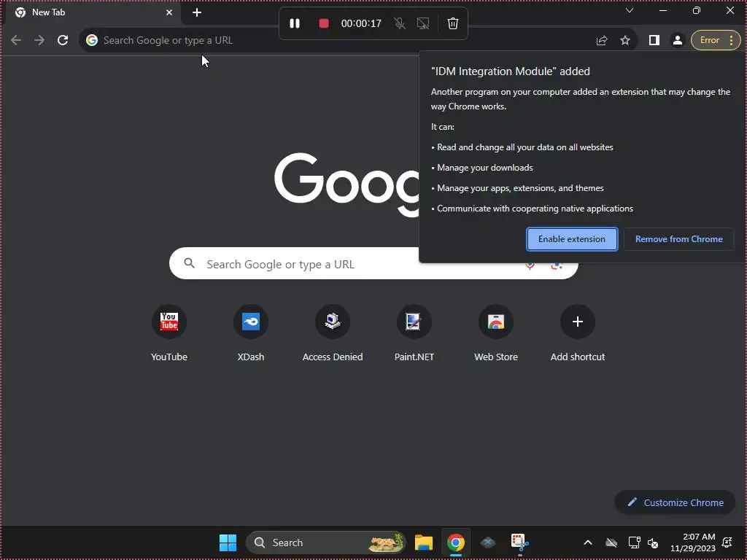Open the Error Chrome menu button

pyautogui.click(x=716, y=41)
